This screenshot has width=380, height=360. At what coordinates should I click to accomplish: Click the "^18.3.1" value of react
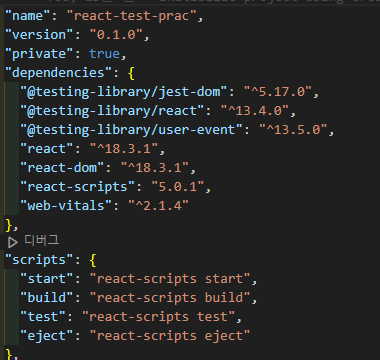point(124,149)
